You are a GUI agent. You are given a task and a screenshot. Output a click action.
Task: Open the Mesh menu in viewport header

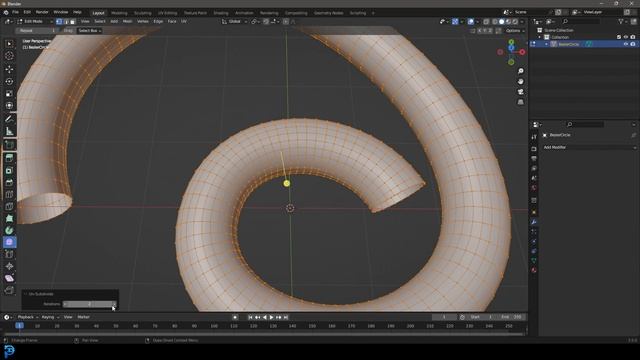pyautogui.click(x=127, y=21)
